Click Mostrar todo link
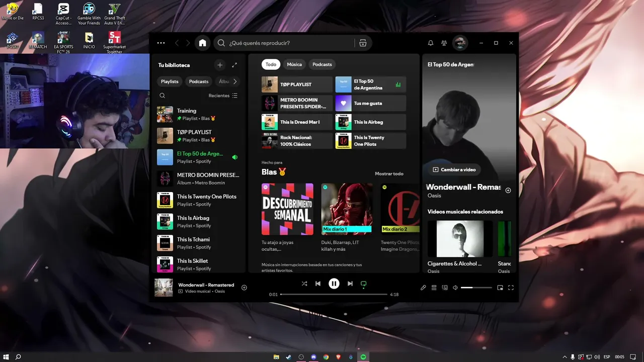Screen dimensions: 644x362 click(389, 174)
